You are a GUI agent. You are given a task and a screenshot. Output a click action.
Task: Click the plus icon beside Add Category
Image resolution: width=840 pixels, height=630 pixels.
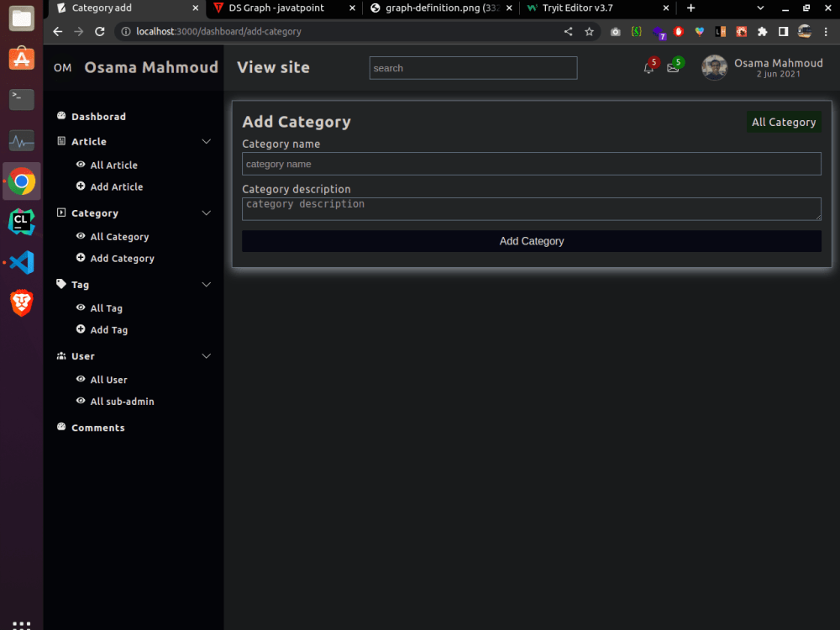[81, 257]
